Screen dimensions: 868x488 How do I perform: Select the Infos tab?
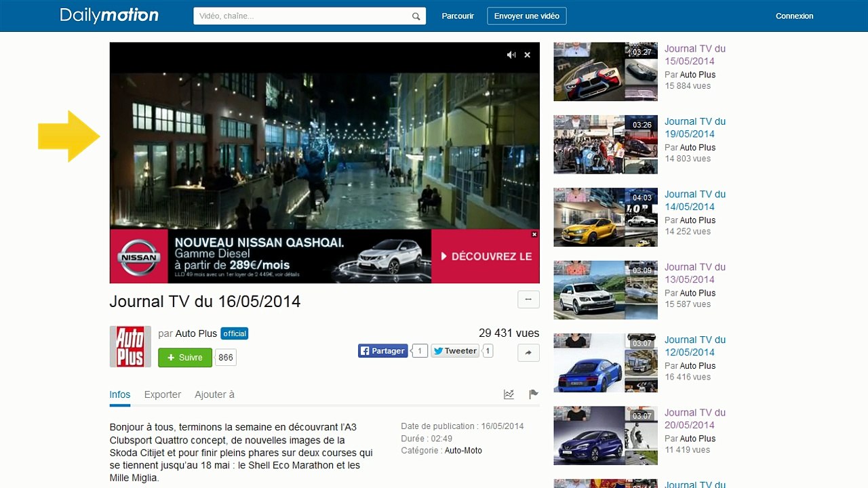(120, 394)
